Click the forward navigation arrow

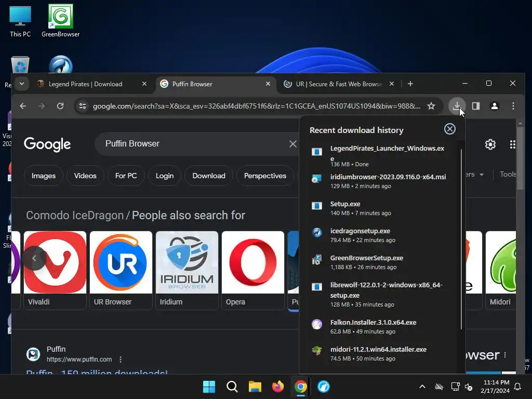click(x=42, y=106)
